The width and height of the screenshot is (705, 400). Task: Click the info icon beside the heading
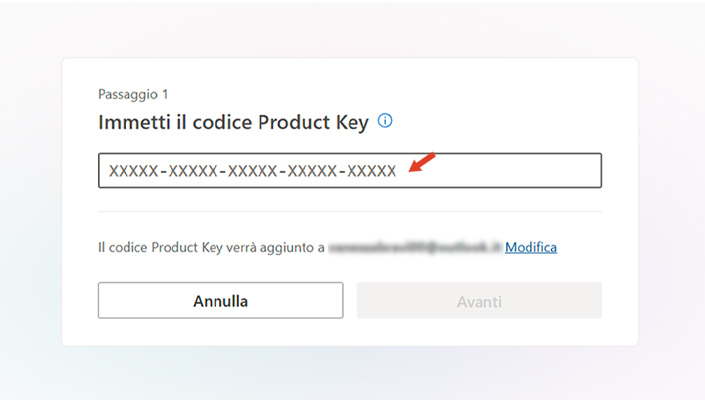click(x=385, y=121)
